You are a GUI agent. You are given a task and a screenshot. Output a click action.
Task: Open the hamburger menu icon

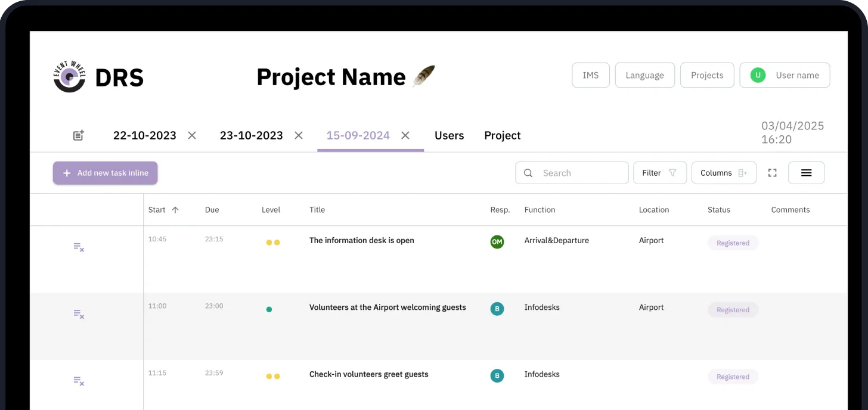806,172
